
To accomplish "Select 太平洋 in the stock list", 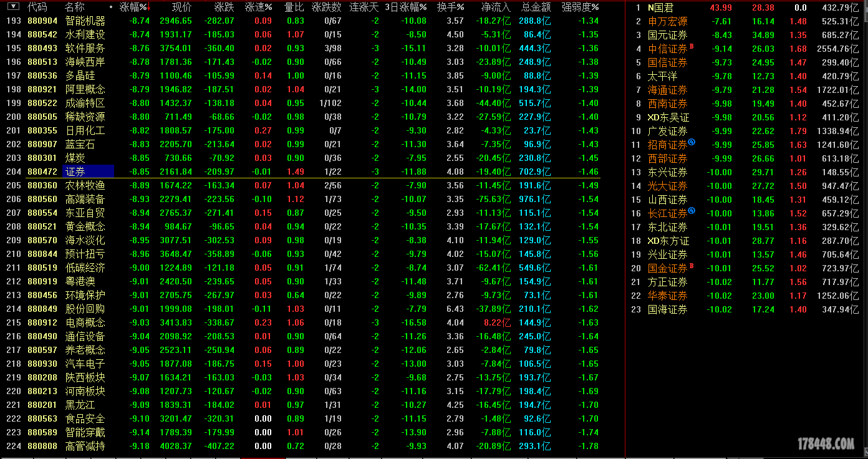I will point(663,76).
